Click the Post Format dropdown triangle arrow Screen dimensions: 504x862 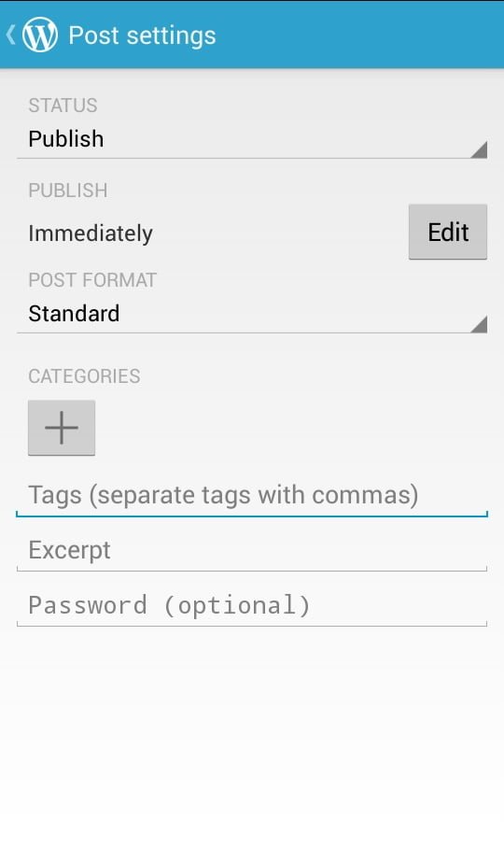479,324
